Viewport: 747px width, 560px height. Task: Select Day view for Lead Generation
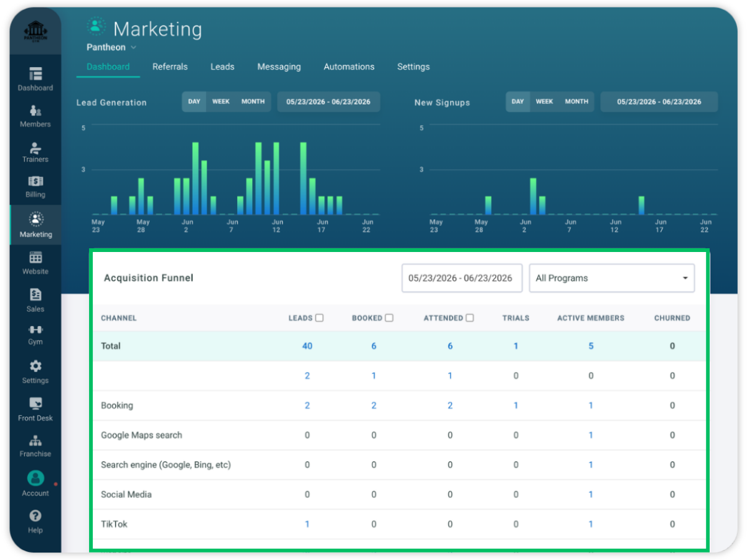[194, 102]
